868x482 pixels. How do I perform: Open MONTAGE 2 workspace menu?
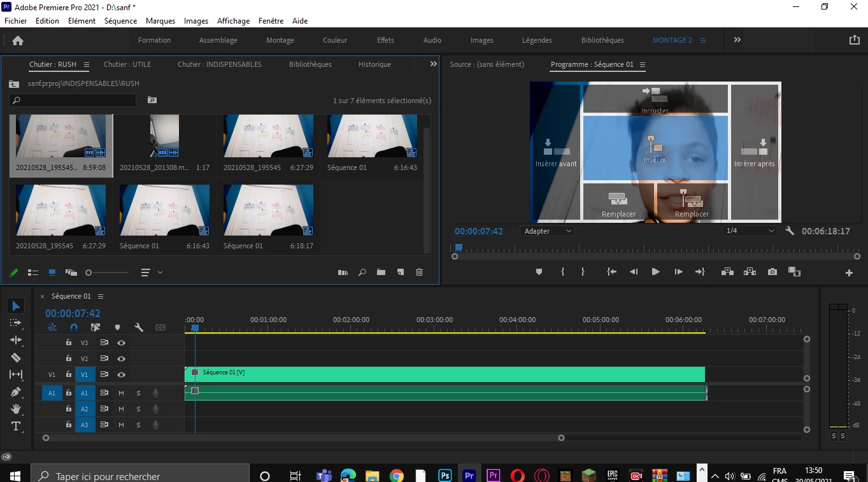pos(703,40)
